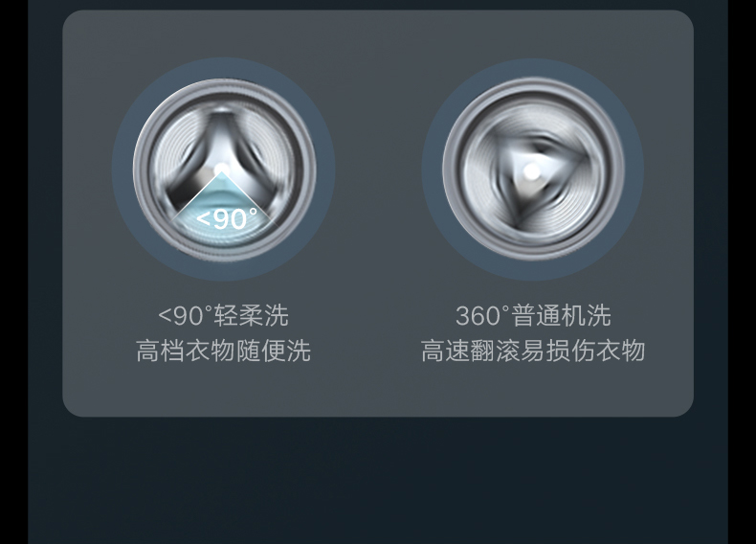
Task: Select the "高档衣物随便洗" text line
Action: (x=223, y=351)
